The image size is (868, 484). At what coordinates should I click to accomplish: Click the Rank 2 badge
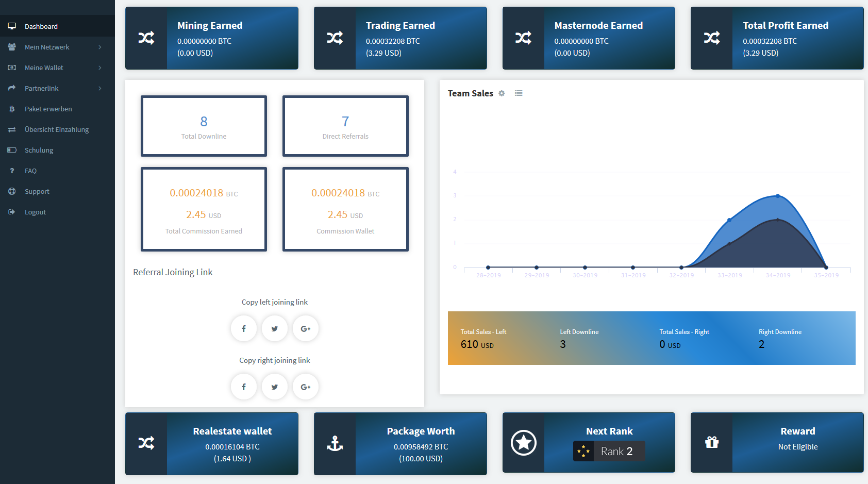coord(609,451)
